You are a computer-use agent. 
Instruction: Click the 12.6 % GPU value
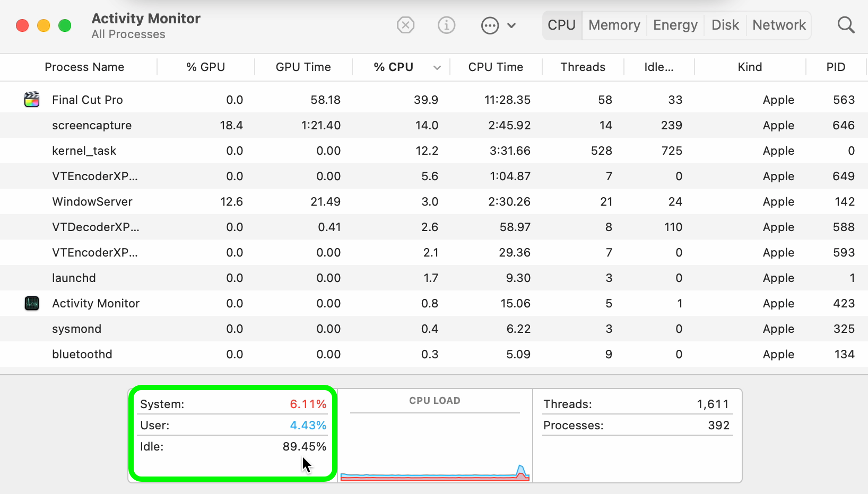coord(231,201)
